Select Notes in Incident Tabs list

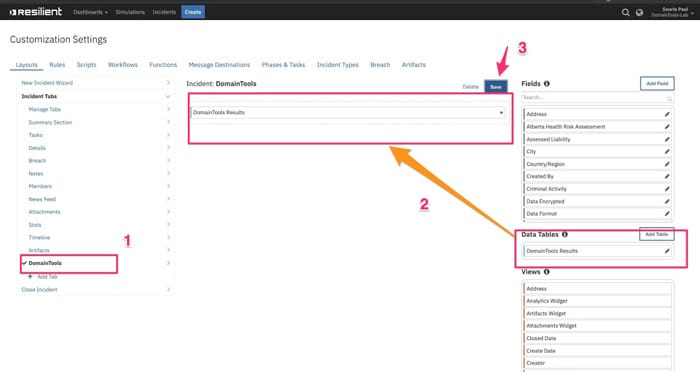pyautogui.click(x=36, y=174)
